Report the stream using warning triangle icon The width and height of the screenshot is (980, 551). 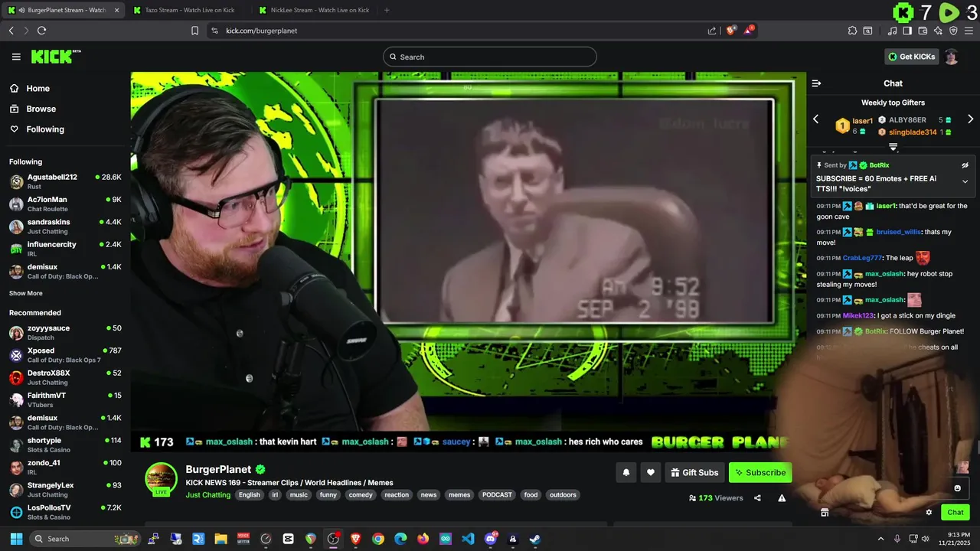(782, 498)
